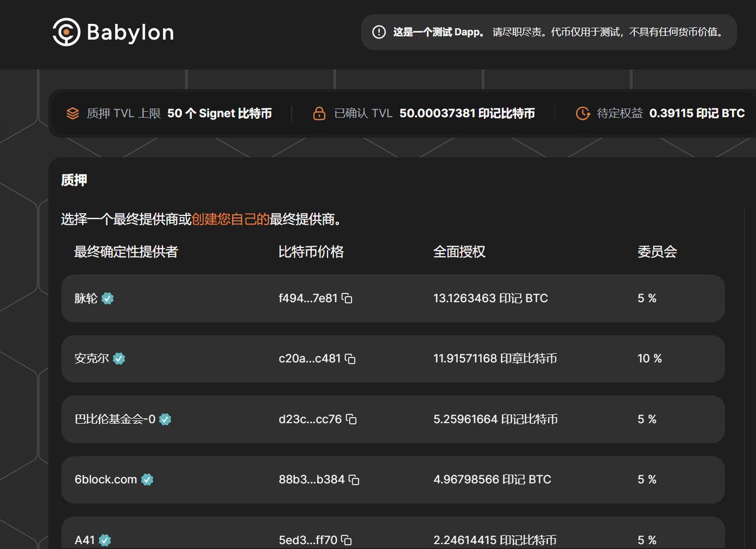Click the 5.25961664 印记比特币 value
This screenshot has height=549, width=756.
(496, 419)
